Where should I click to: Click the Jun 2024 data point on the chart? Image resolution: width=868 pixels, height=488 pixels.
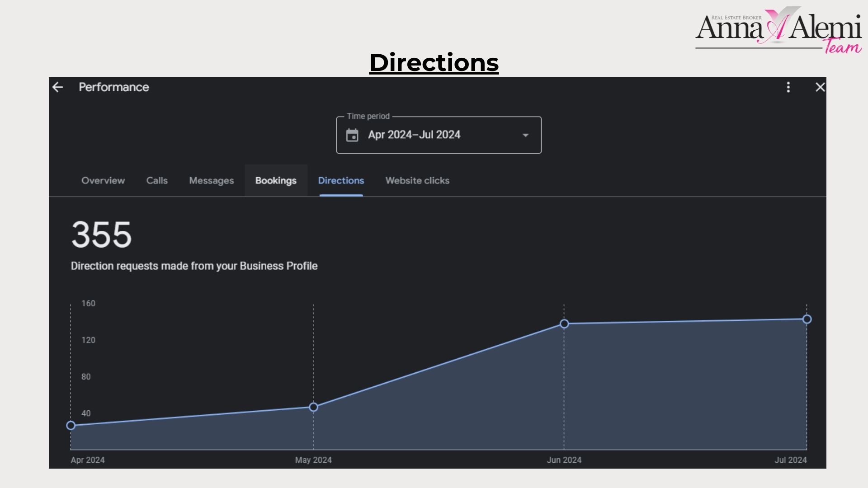(564, 324)
